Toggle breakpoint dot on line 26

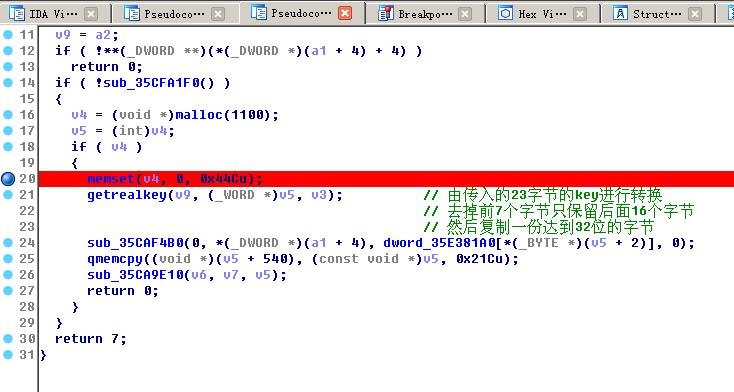tap(7, 274)
